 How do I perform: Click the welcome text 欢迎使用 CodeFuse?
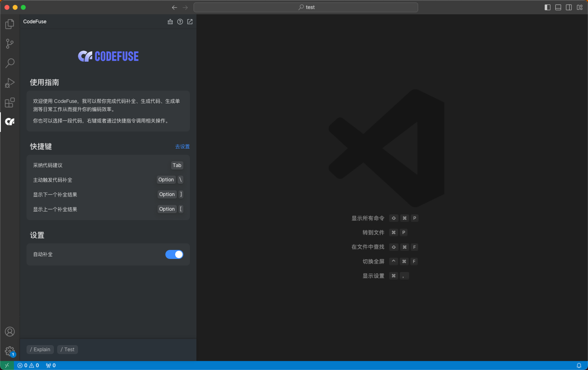click(x=55, y=101)
